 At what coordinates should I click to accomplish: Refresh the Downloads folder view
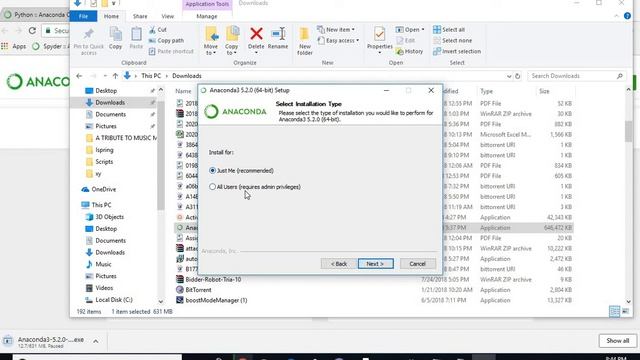tap(518, 76)
